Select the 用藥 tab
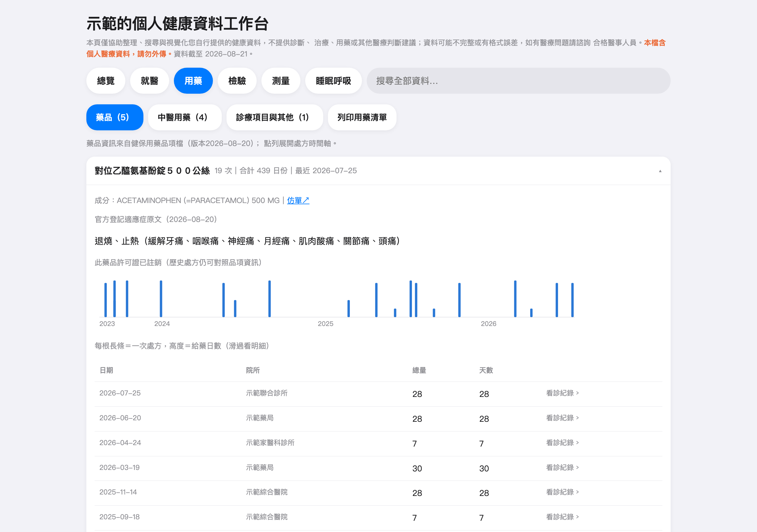This screenshot has height=532, width=757. pyautogui.click(x=193, y=81)
